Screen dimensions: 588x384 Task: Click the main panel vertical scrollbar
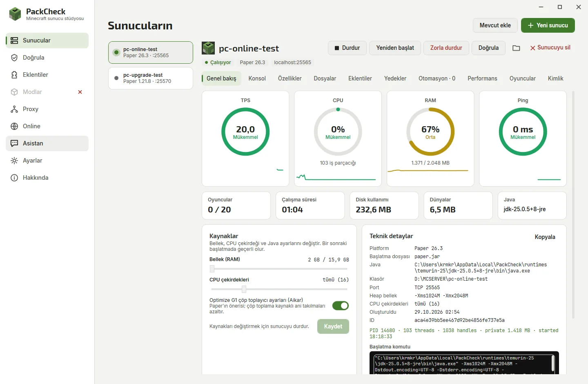(x=573, y=204)
